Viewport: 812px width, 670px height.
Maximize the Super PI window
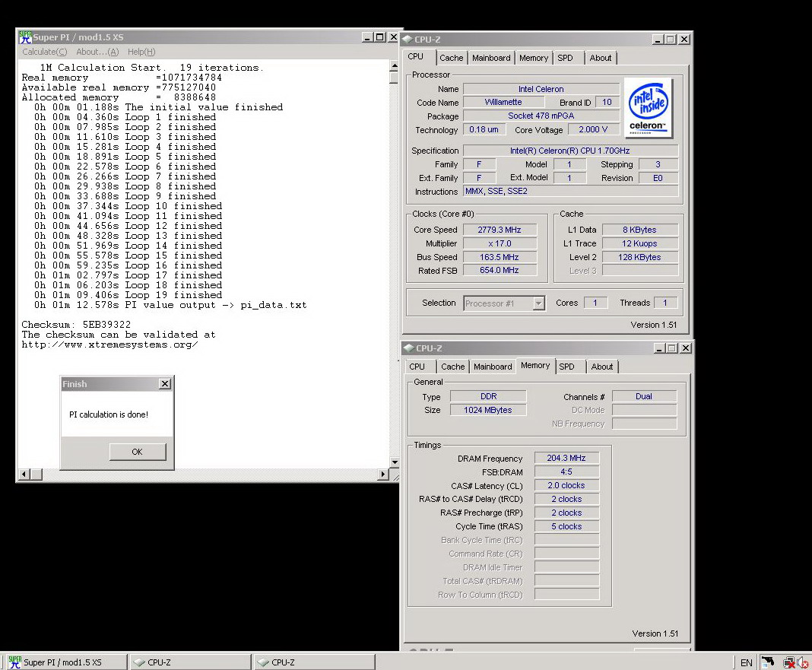point(379,37)
